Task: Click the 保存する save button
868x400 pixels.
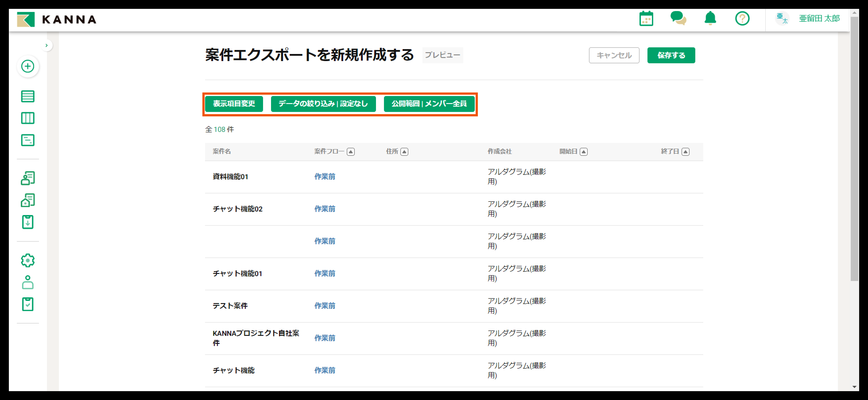Action: [x=670, y=55]
